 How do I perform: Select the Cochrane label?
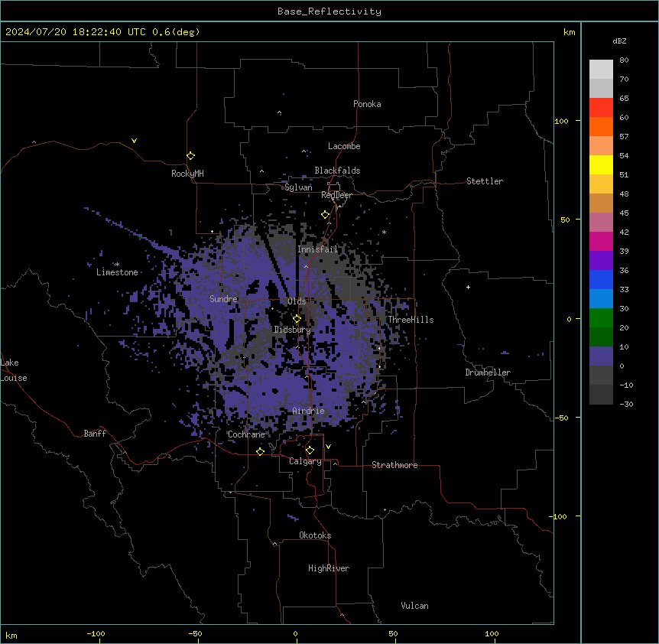coord(246,434)
